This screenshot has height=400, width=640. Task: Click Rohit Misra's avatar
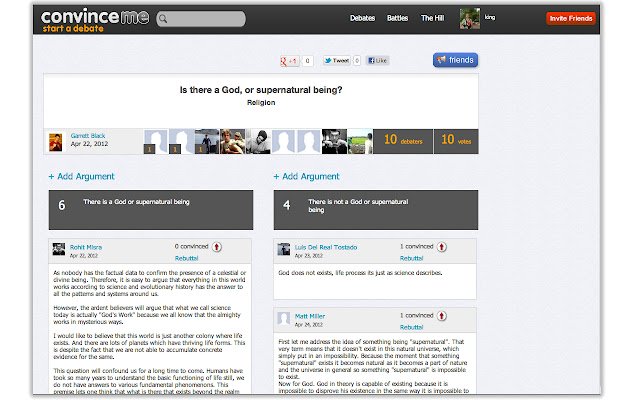[x=59, y=249]
